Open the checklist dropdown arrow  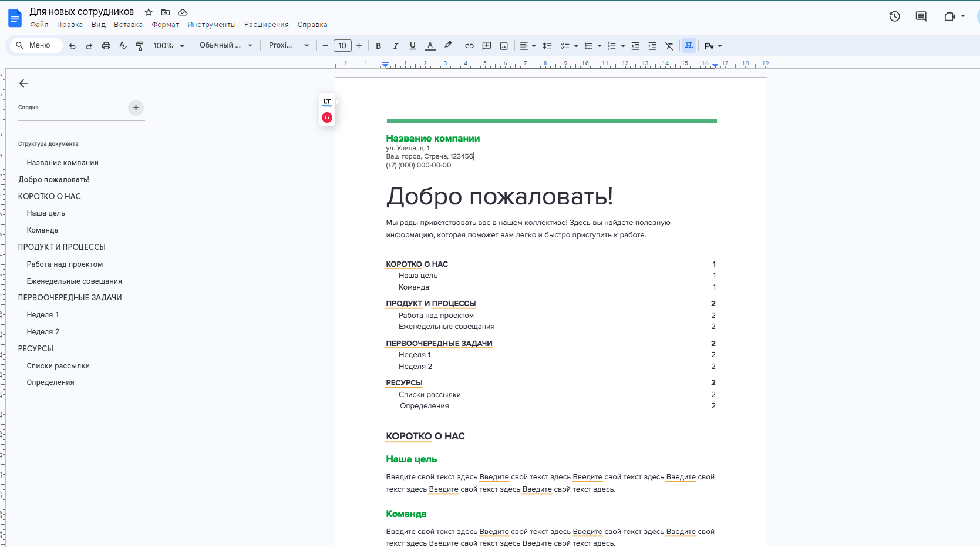pos(576,46)
